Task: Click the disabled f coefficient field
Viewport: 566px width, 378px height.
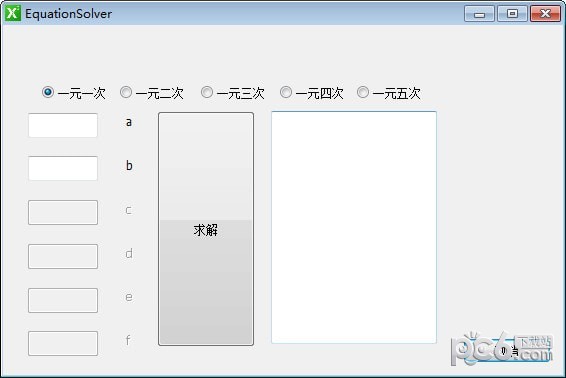Action: (63, 343)
